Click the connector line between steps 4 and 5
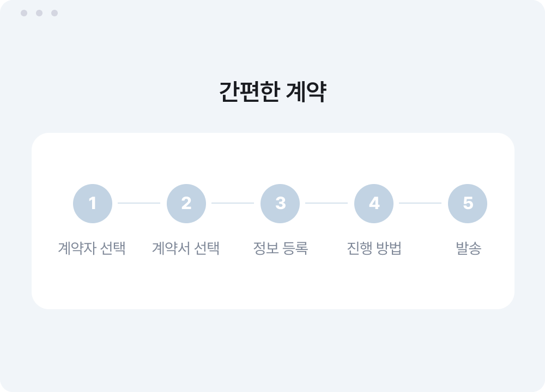The width and height of the screenshot is (545, 392). pyautogui.click(x=421, y=203)
